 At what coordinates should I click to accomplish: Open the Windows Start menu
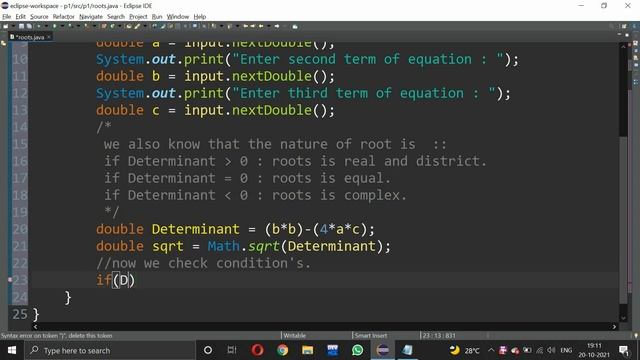[x=12, y=350]
